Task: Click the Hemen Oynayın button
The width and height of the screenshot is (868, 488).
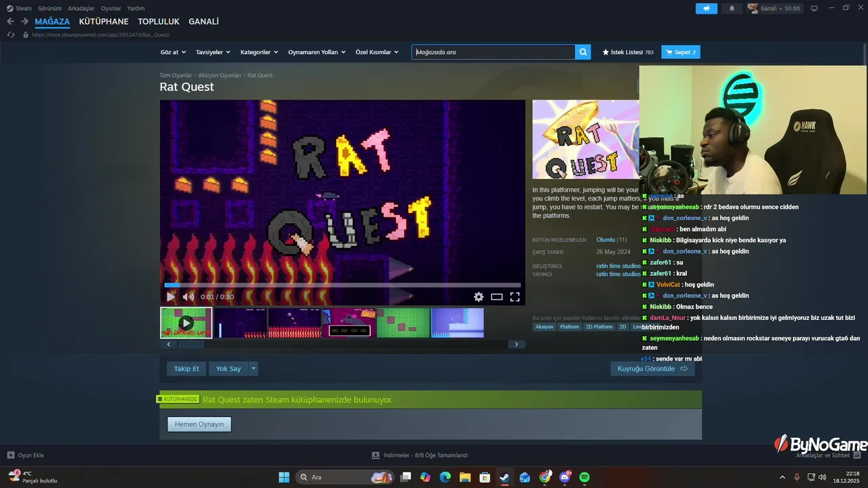Action: pyautogui.click(x=199, y=424)
